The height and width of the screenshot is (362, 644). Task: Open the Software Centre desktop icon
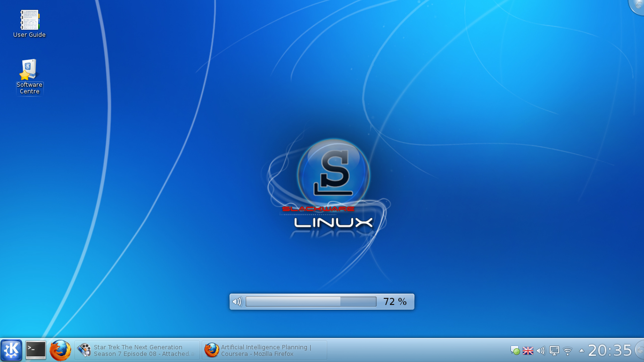coord(29,77)
